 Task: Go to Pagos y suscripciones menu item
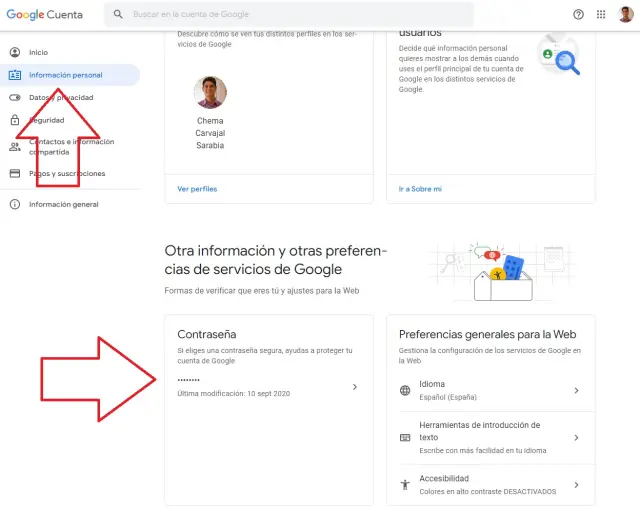pyautogui.click(x=67, y=173)
